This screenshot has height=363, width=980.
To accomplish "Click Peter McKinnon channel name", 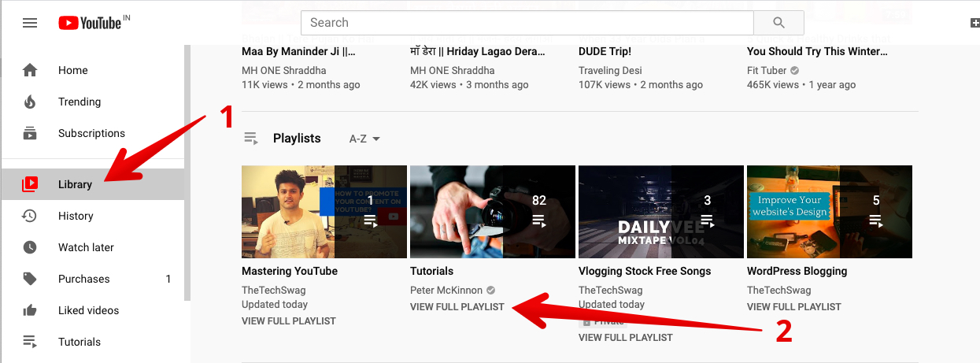I will (x=446, y=291).
